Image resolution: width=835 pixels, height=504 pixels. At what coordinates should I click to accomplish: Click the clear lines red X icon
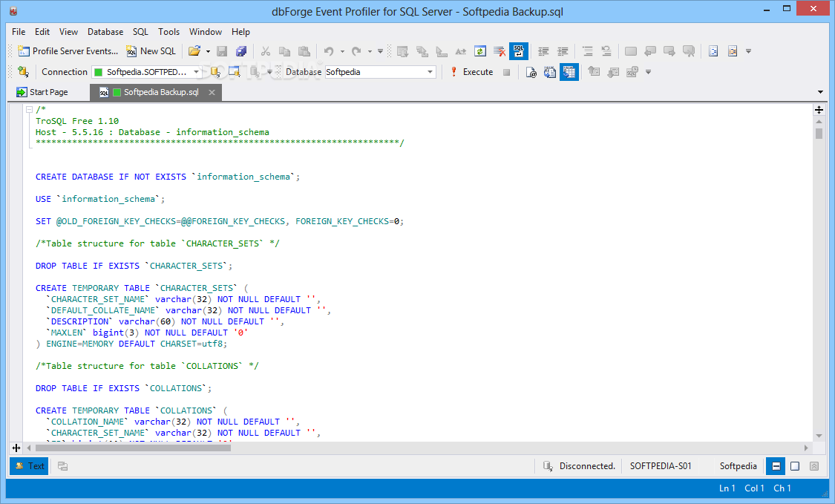click(499, 51)
